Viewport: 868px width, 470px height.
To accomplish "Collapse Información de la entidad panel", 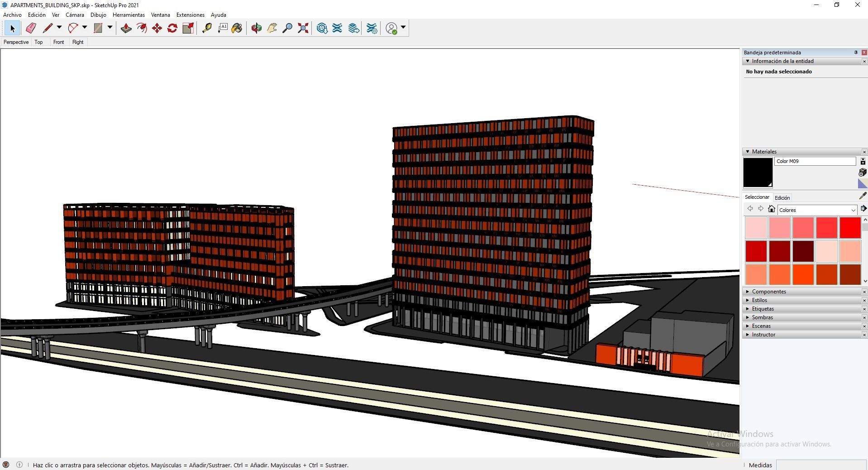I will [x=748, y=61].
